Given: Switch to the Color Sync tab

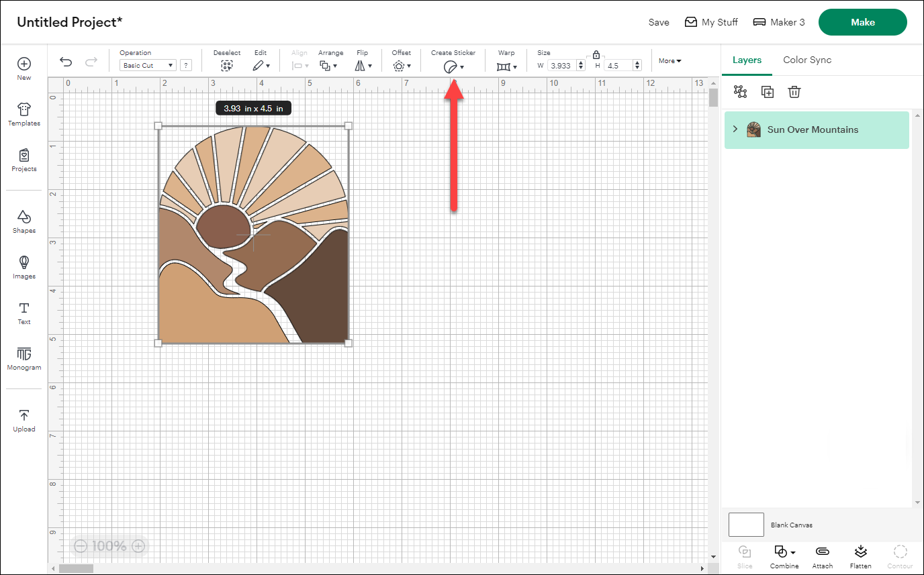Looking at the screenshot, I should tap(807, 60).
